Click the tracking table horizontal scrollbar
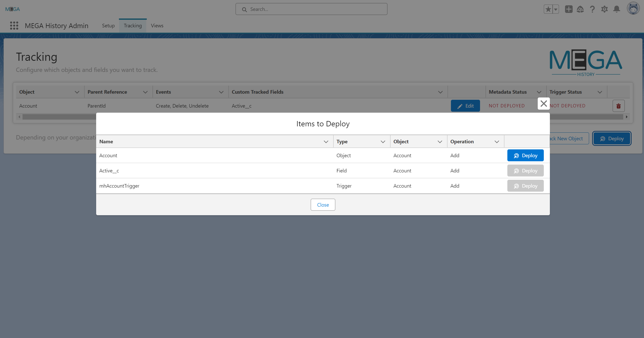 tap(58, 117)
